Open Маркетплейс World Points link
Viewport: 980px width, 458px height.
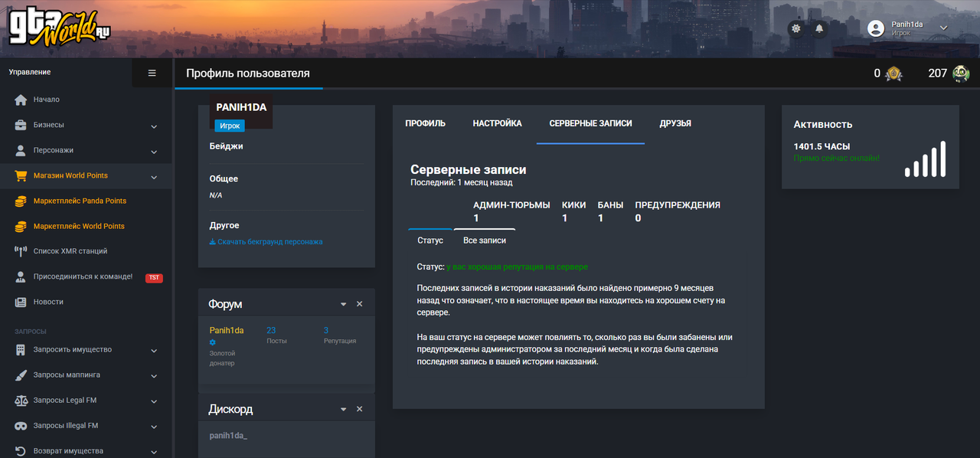click(x=79, y=226)
